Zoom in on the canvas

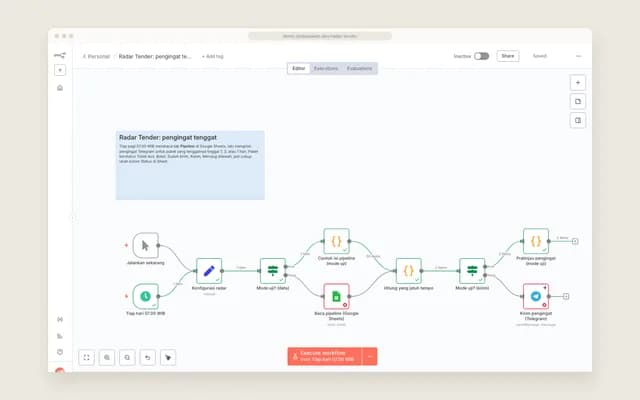point(107,357)
